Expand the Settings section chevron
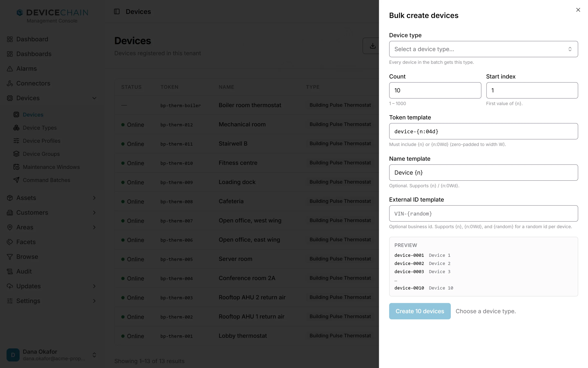 pyautogui.click(x=94, y=301)
